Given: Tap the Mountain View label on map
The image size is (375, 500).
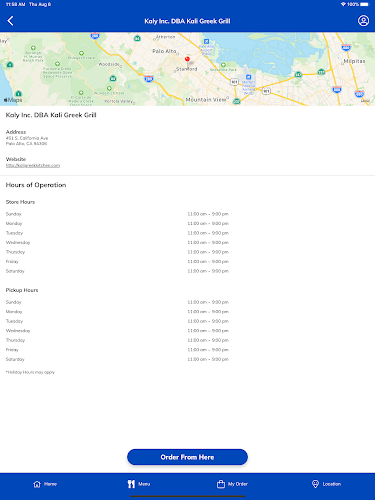Looking at the screenshot, I should tap(206, 100).
